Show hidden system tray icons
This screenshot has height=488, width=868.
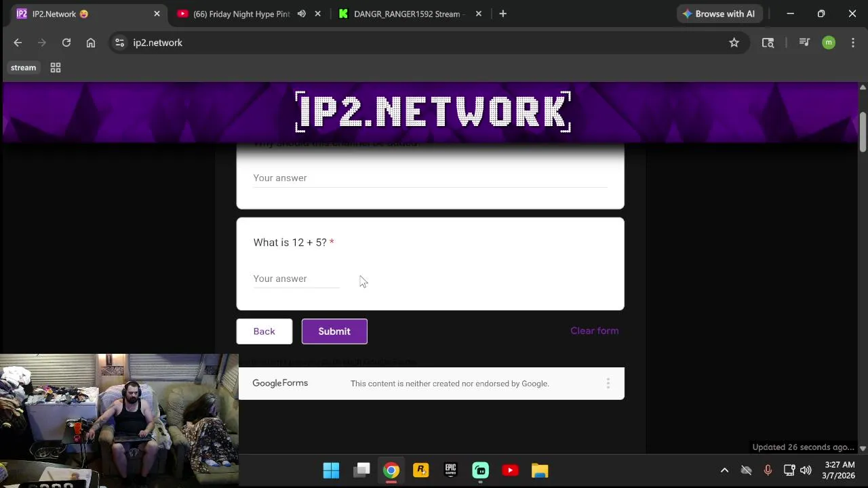point(724,470)
